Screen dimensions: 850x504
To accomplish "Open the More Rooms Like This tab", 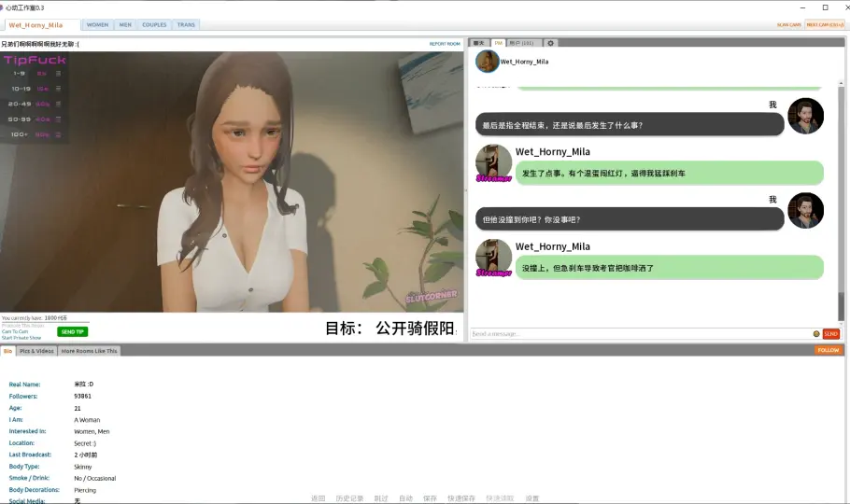I will click(90, 351).
